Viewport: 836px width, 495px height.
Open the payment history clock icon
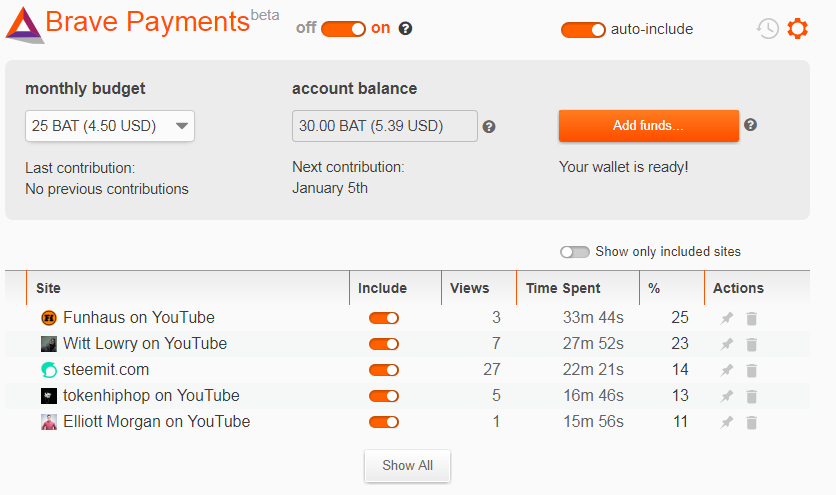[x=768, y=28]
